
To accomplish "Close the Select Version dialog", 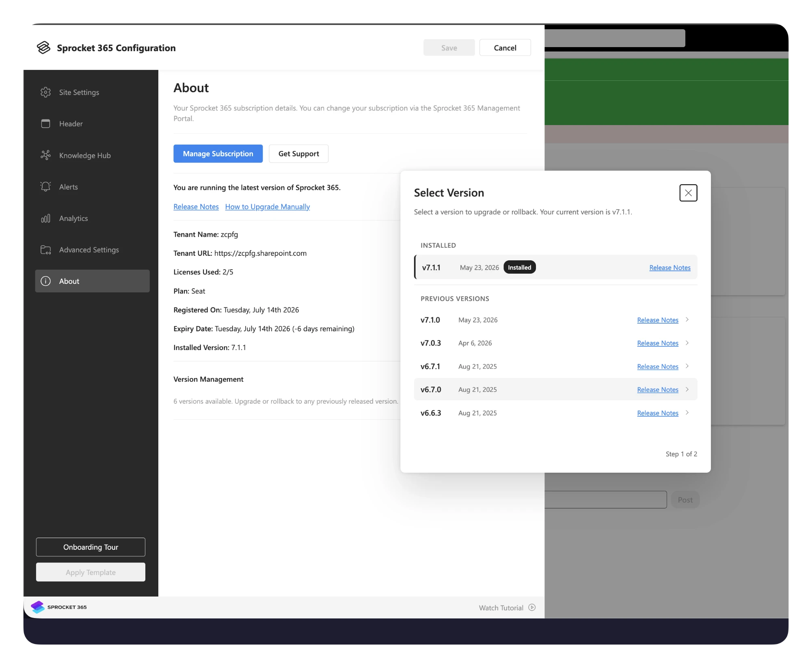I will (688, 193).
